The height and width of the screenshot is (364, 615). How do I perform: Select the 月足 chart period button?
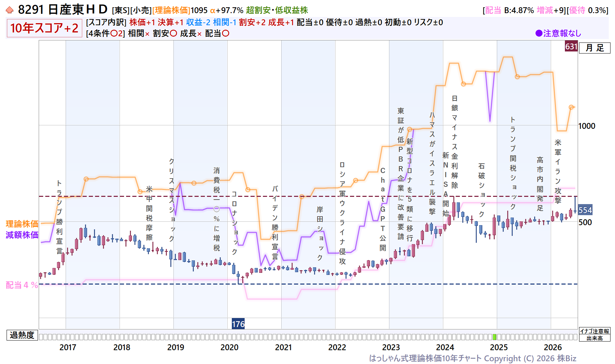[x=595, y=48]
